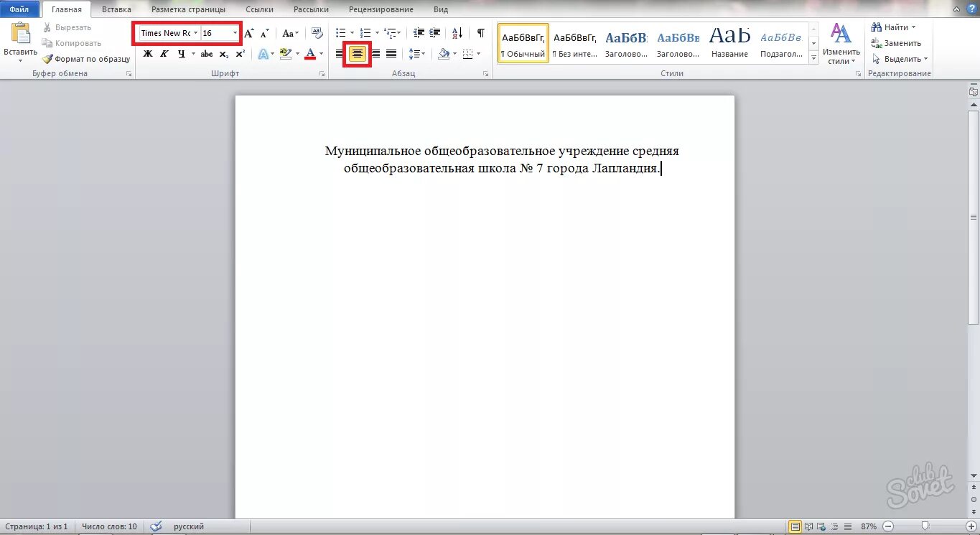Activate Format Painter (Формат по образцу)
The height and width of the screenshot is (535, 980).
click(x=86, y=59)
